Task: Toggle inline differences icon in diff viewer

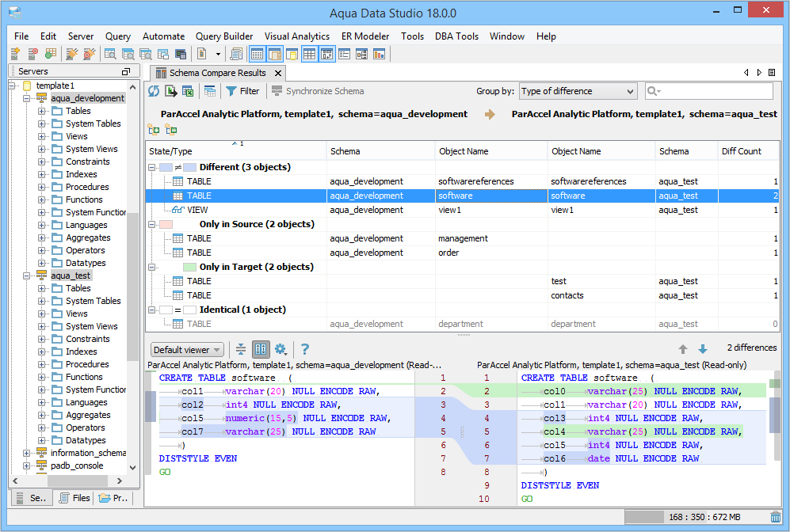Action: (x=241, y=349)
